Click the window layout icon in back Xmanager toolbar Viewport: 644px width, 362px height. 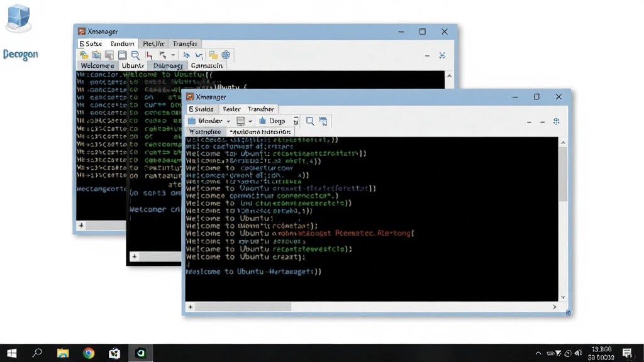coord(123,55)
